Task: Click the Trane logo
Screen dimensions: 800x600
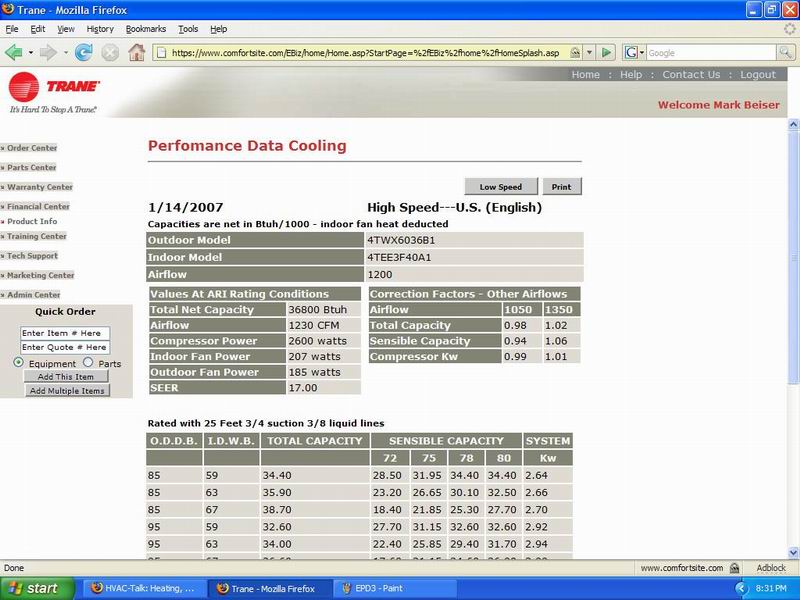Action: click(x=40, y=88)
